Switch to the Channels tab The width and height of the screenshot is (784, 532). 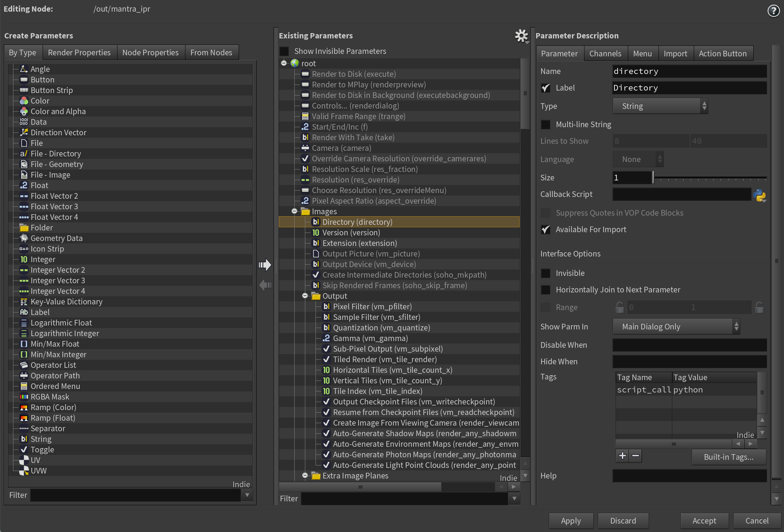(x=605, y=54)
